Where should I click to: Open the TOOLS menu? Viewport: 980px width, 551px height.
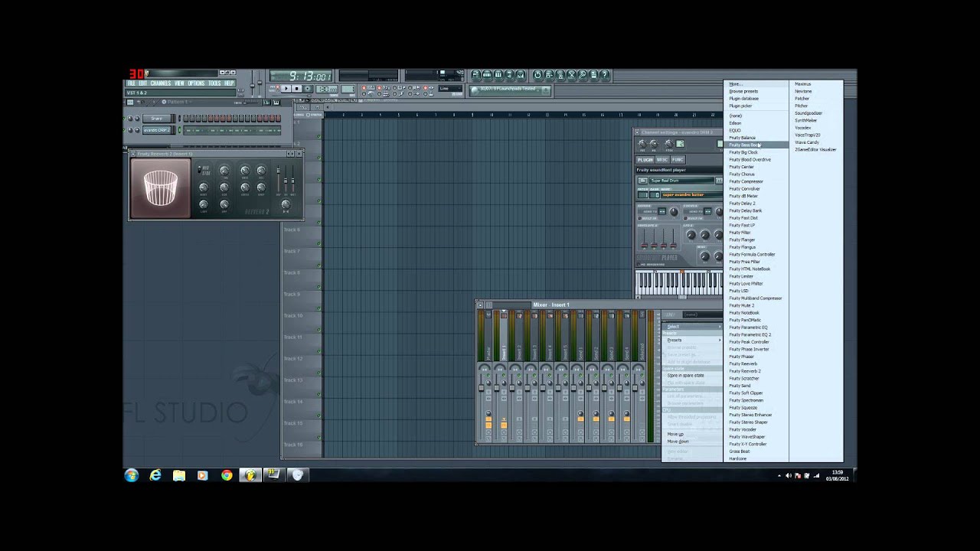(x=214, y=83)
